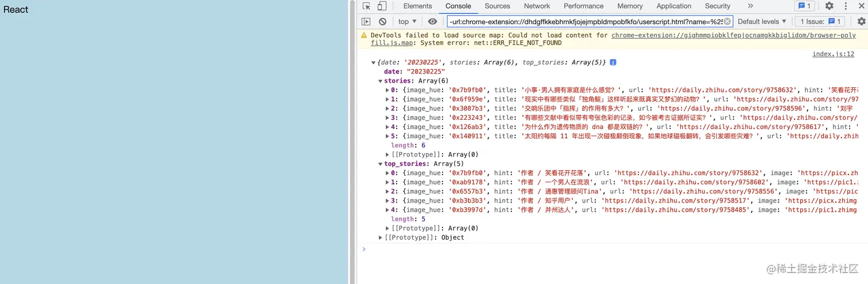The height and width of the screenshot is (284, 868).
Task: Click the console prompt input line
Action: 612,248
